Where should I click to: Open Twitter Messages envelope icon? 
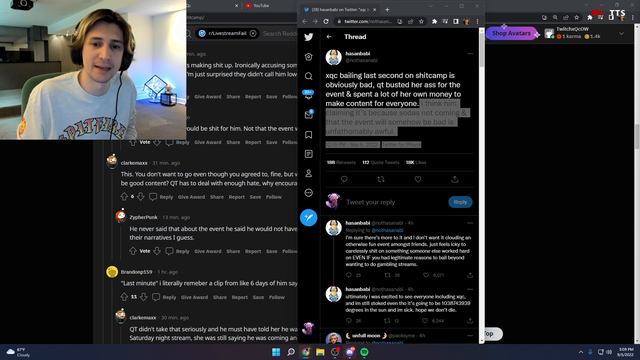coord(309,115)
